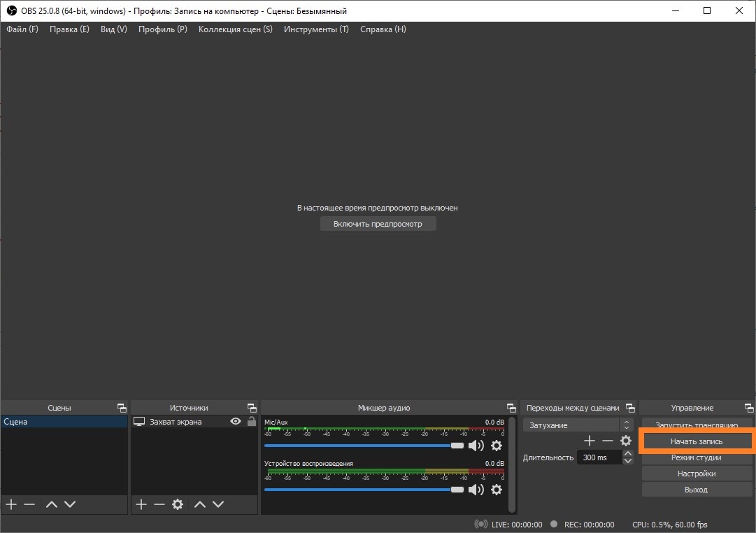Image resolution: width=756 pixels, height=533 pixels.
Task: Undock the Controls panel
Action: pos(749,408)
